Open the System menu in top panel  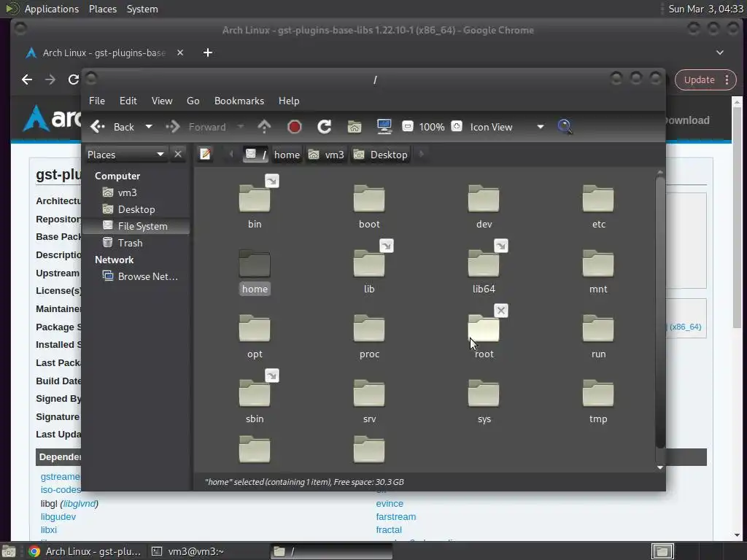click(x=142, y=9)
